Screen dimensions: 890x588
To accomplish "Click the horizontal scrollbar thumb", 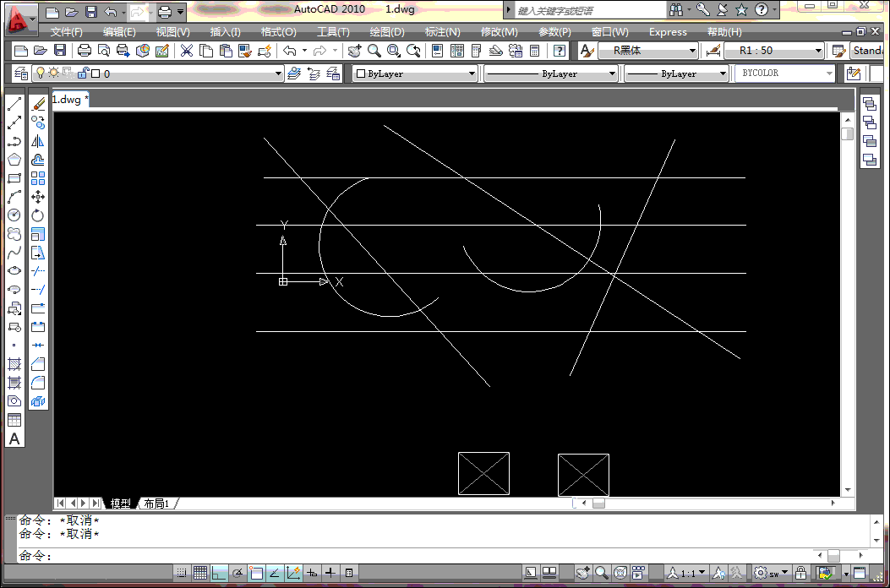I will [x=598, y=504].
